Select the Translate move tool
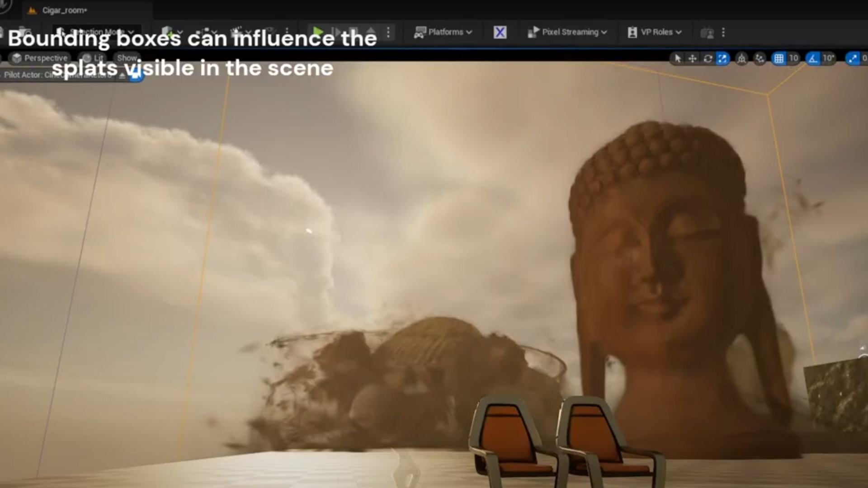 point(692,58)
